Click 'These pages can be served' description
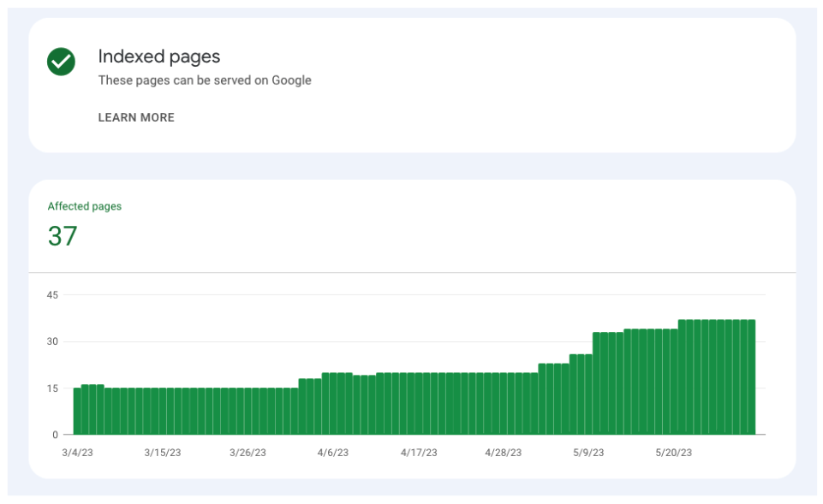Image resolution: width=823 pixels, height=504 pixels. coord(205,80)
